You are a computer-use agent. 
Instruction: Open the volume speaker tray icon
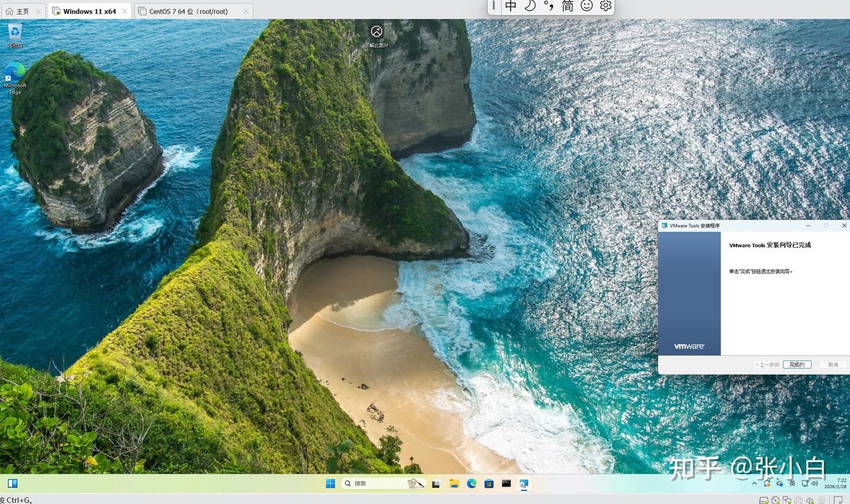pyautogui.click(x=815, y=483)
